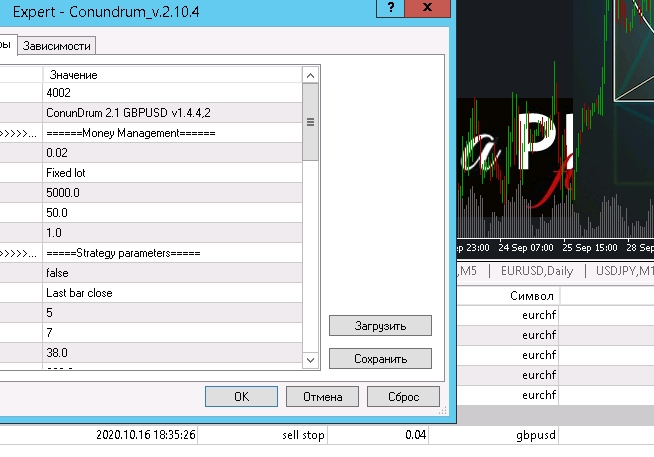Open the Fixed lot value cell

[172, 173]
